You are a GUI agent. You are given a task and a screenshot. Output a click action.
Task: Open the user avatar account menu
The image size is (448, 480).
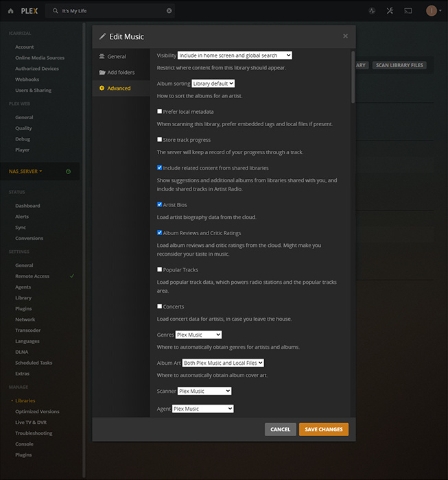coord(434,11)
